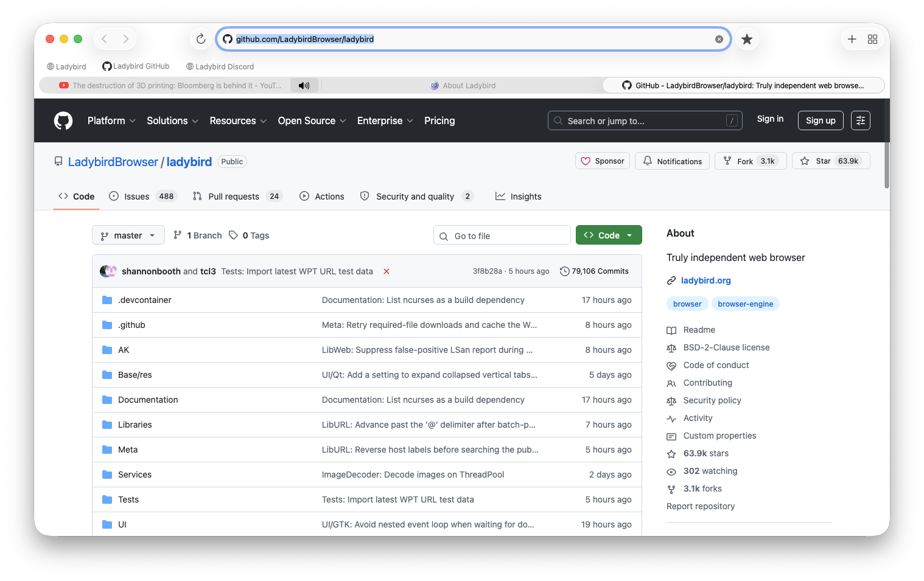This screenshot has width=924, height=581.
Task: Open the Ladybird Discord bookmark
Action: tap(220, 66)
